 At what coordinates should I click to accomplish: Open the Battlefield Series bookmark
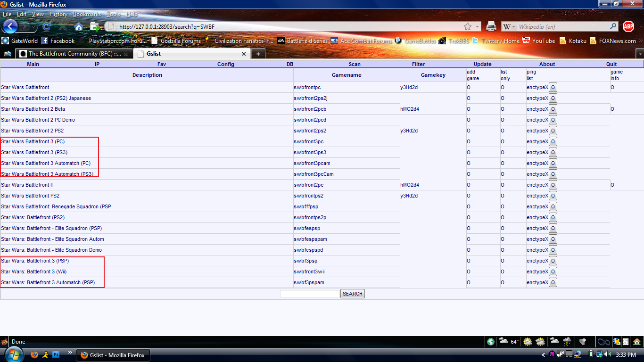coord(302,41)
